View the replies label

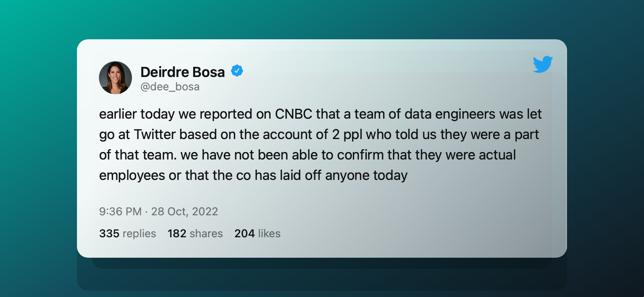(x=139, y=233)
